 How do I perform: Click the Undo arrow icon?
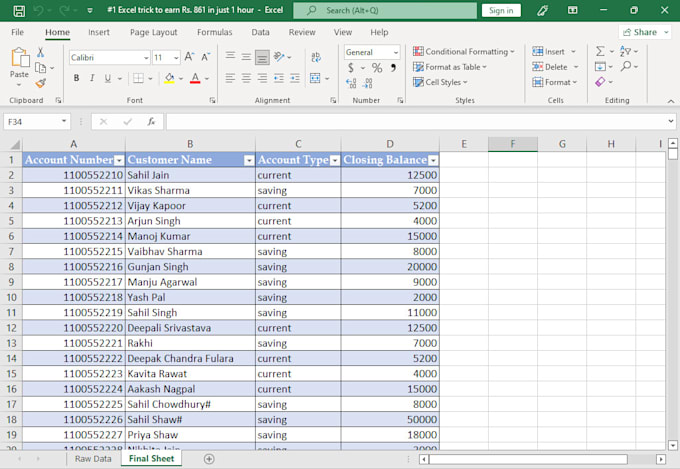coord(38,10)
